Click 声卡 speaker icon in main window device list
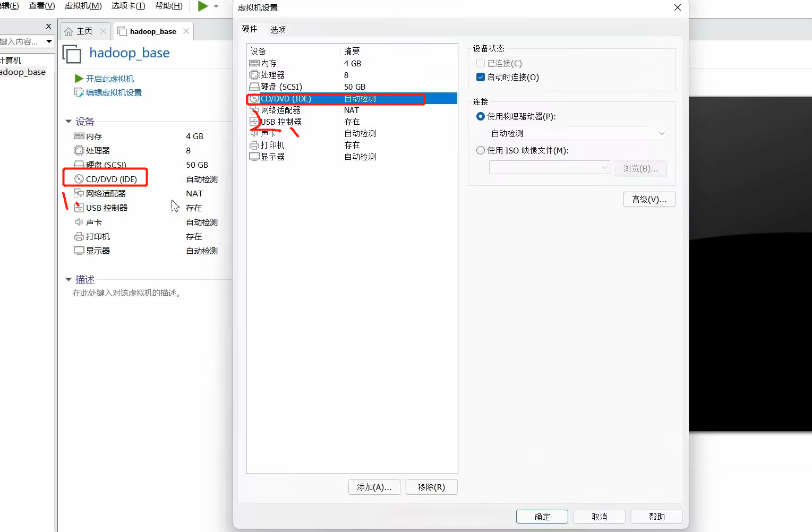The height and width of the screenshot is (532, 812). click(x=79, y=222)
